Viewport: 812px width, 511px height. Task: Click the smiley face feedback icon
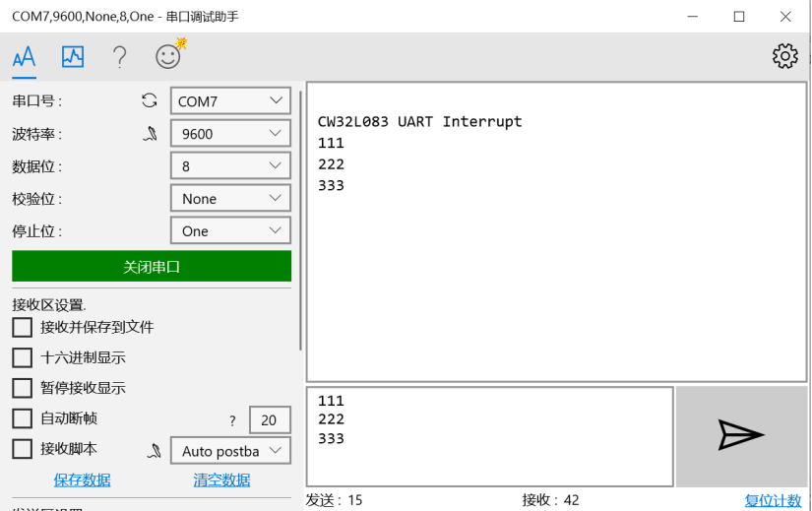(x=168, y=57)
